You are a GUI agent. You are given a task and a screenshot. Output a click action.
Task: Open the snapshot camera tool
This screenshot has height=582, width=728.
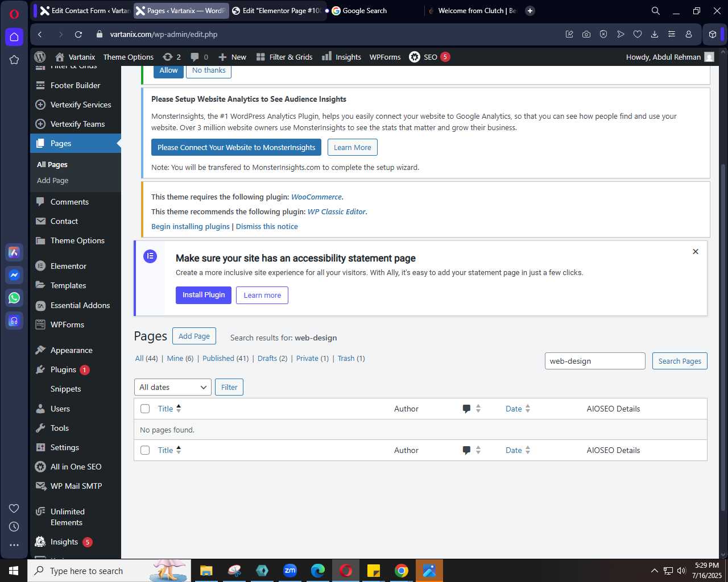pos(586,34)
